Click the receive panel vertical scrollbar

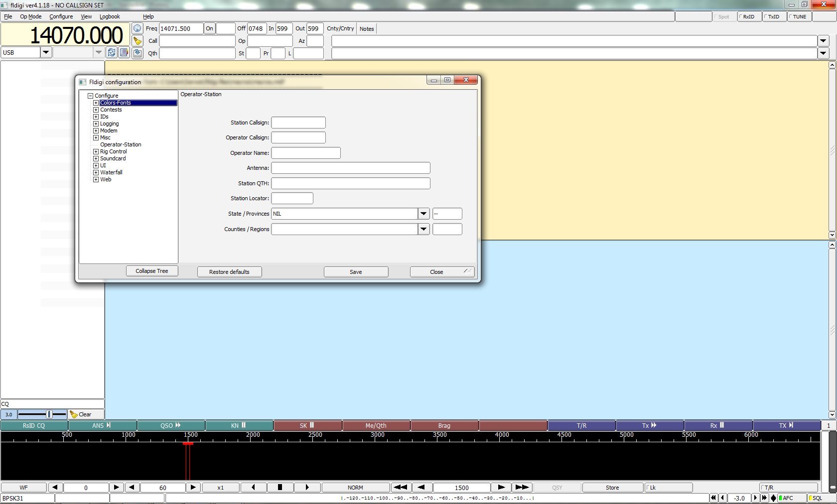point(832,150)
